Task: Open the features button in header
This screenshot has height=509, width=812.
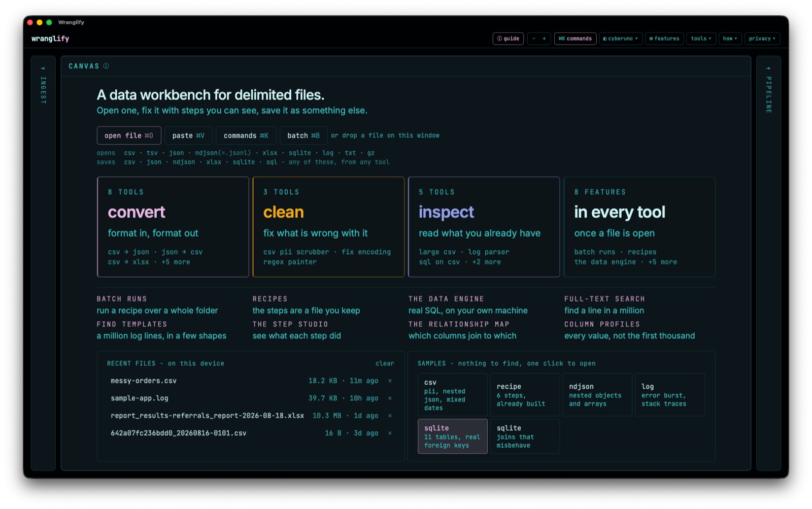Action: [664, 39]
